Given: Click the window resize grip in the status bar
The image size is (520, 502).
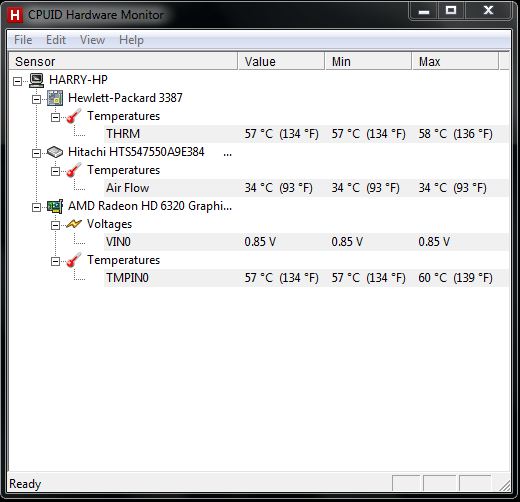Looking at the screenshot, I should point(505,485).
